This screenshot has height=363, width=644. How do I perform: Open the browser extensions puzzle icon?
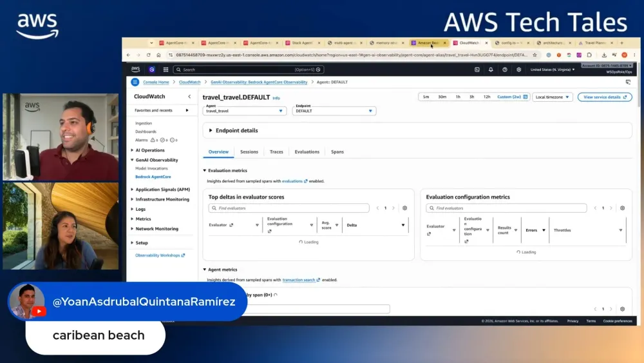pyautogui.click(x=589, y=55)
